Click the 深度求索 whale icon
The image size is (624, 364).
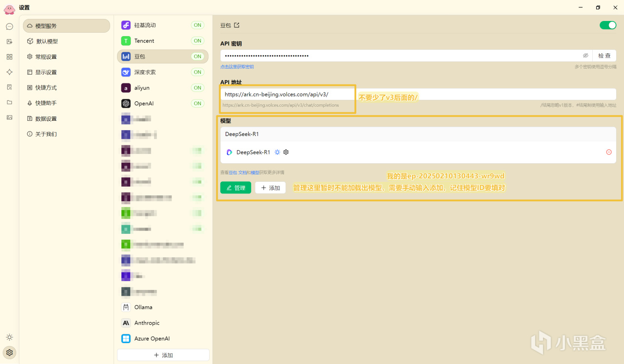tap(126, 72)
